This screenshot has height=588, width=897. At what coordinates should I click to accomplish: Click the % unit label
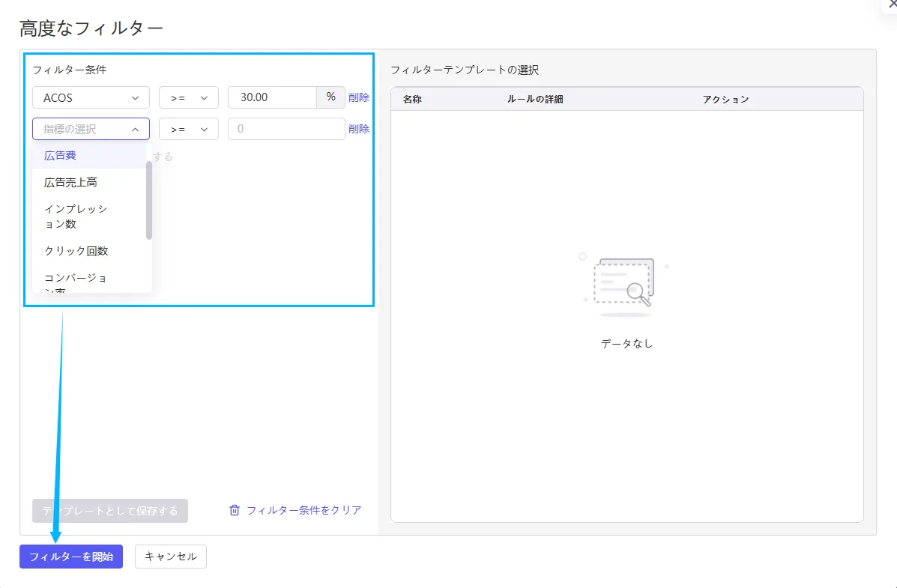click(x=331, y=97)
